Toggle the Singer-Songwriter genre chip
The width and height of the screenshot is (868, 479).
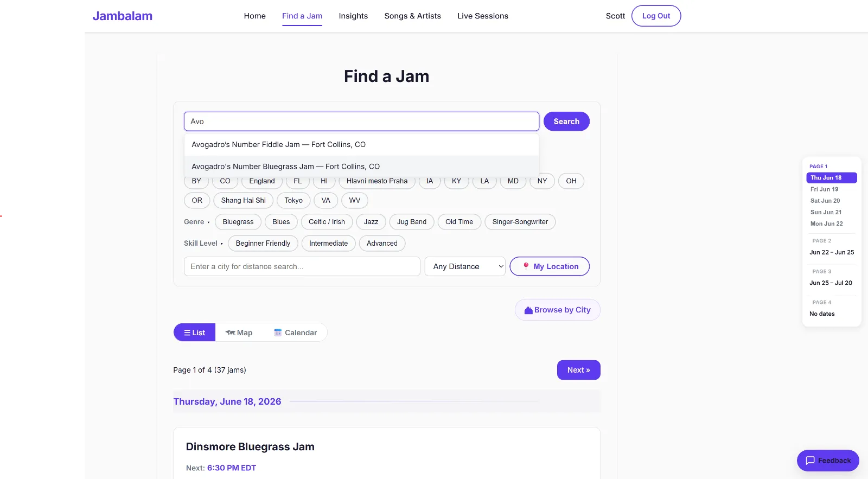520,222
